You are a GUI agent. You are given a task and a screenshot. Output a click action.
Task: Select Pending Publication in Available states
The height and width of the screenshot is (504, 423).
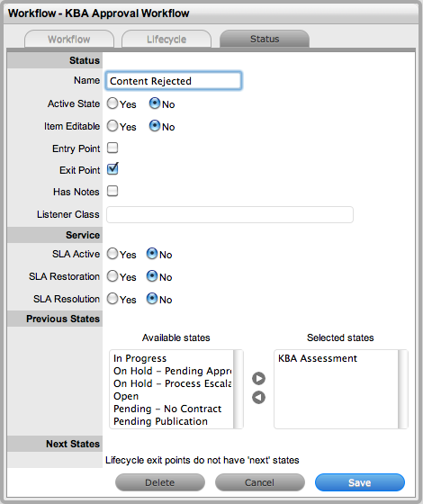click(160, 421)
